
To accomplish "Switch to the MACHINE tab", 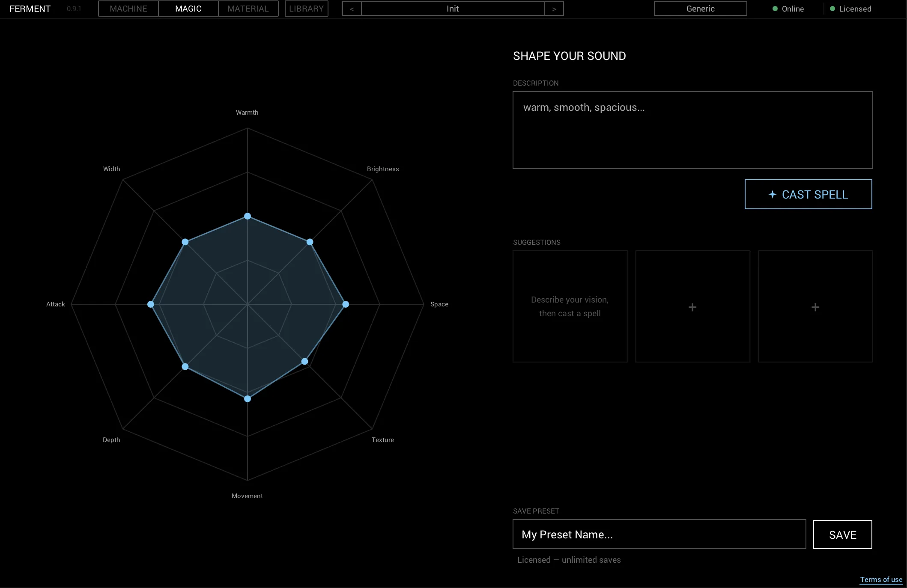I will pos(128,9).
